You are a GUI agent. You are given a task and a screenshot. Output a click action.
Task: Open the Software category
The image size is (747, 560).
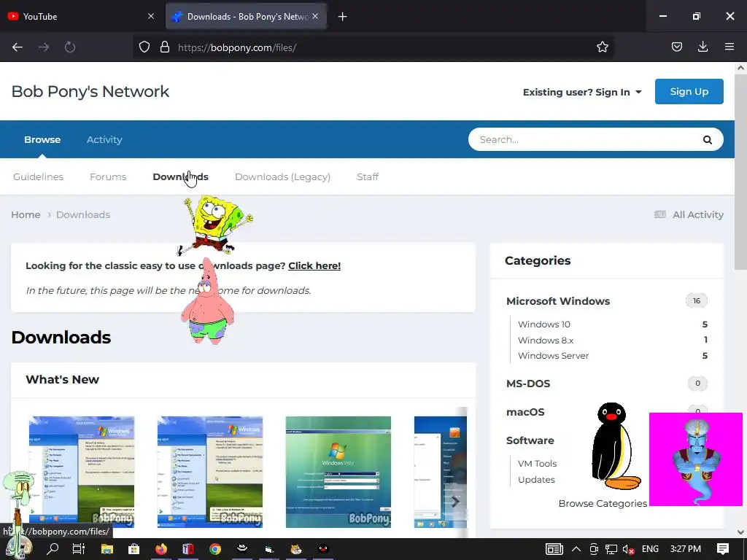pyautogui.click(x=530, y=440)
